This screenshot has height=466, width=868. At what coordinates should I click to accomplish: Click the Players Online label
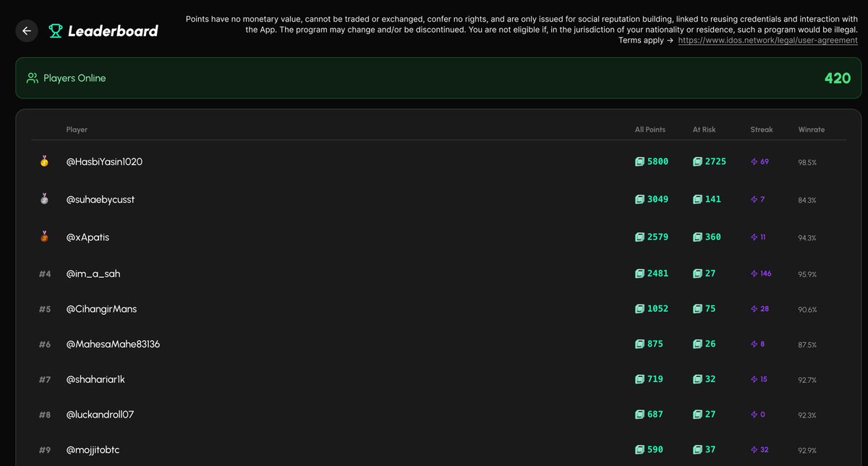(75, 78)
